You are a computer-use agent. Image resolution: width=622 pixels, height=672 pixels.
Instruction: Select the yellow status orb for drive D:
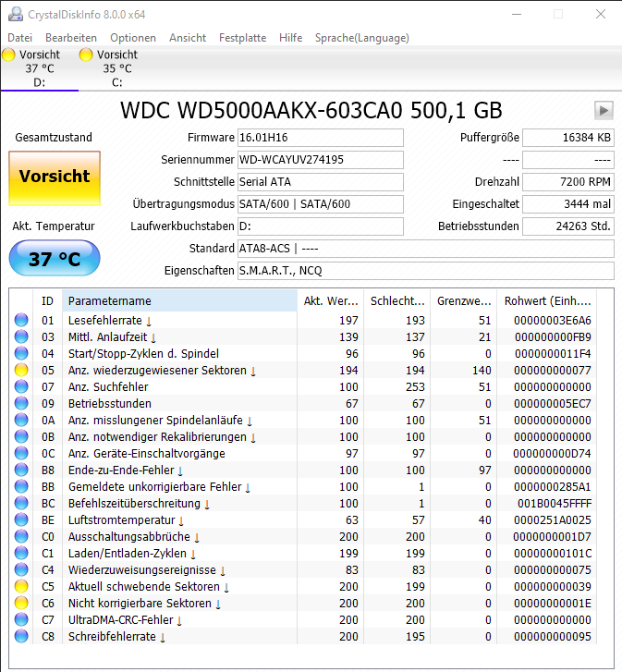pyautogui.click(x=8, y=55)
